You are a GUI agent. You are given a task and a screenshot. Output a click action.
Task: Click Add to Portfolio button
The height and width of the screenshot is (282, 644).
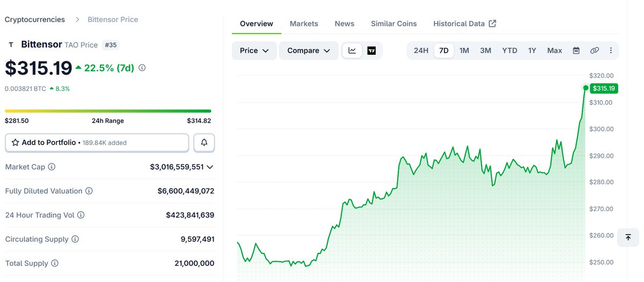point(97,143)
